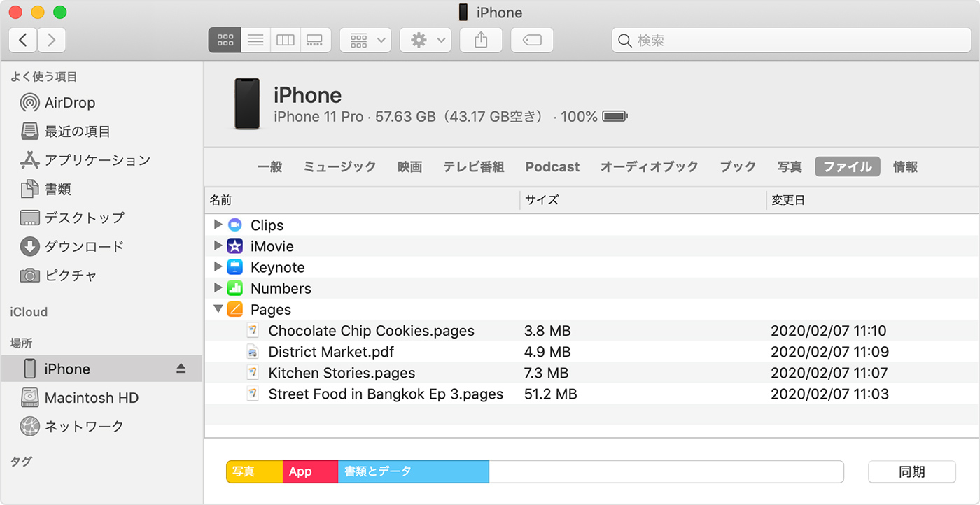The height and width of the screenshot is (505, 980).
Task: Switch to gallery view mode
Action: 316,40
